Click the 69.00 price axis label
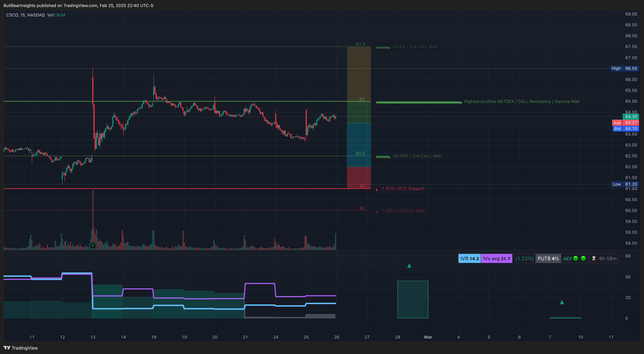 click(631, 14)
